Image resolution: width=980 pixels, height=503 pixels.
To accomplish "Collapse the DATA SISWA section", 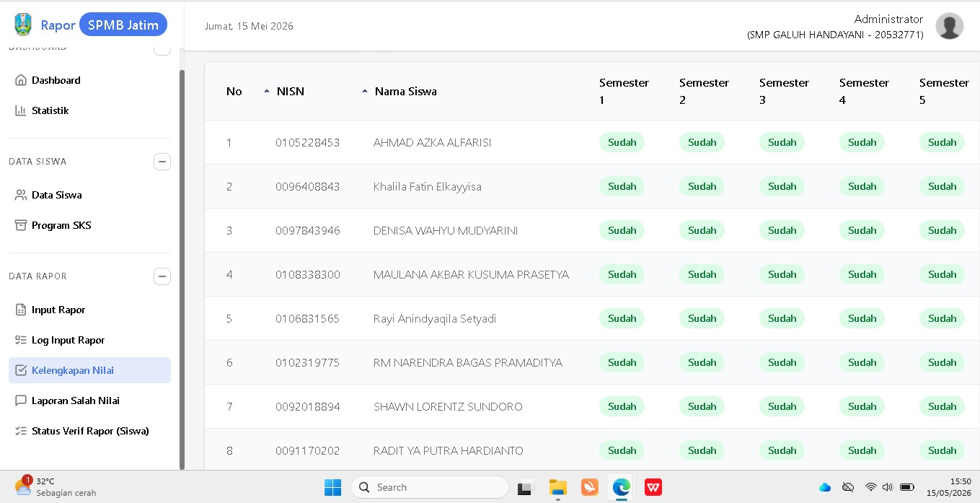I will pos(162,162).
